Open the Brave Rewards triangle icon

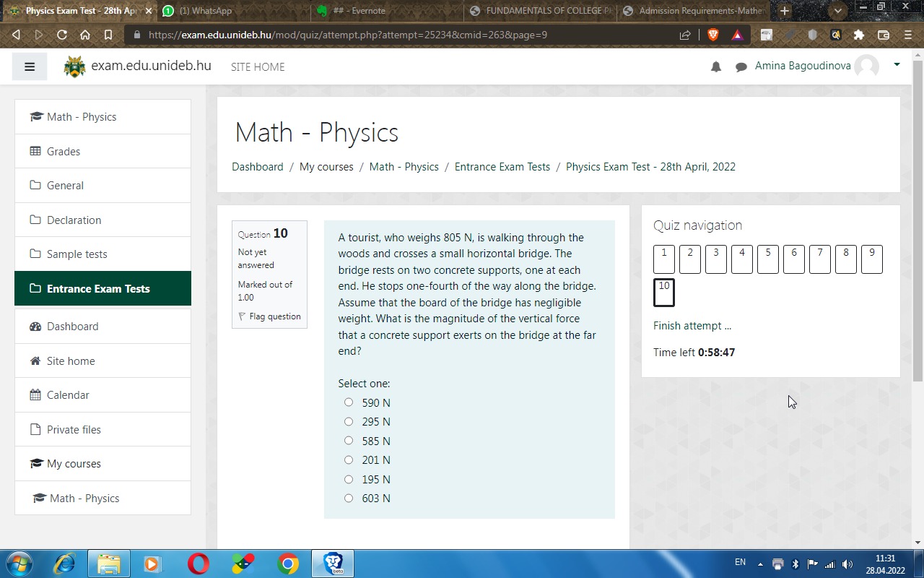coord(737,35)
